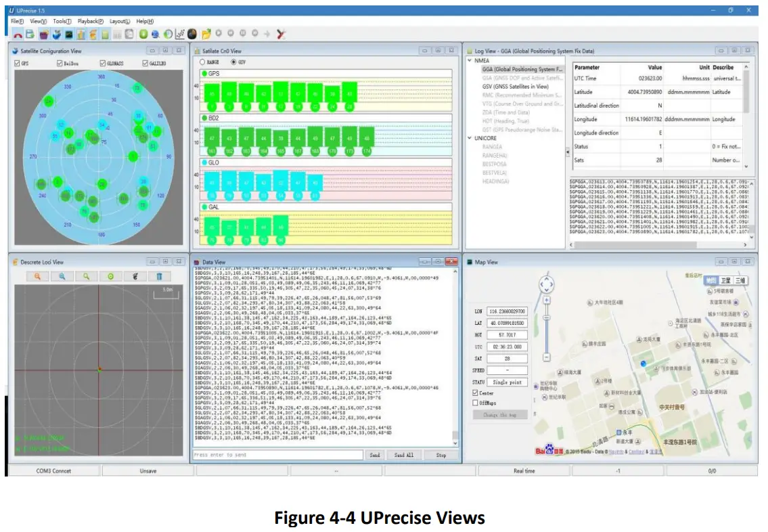Click the green target center icon in Loci View

111,276
